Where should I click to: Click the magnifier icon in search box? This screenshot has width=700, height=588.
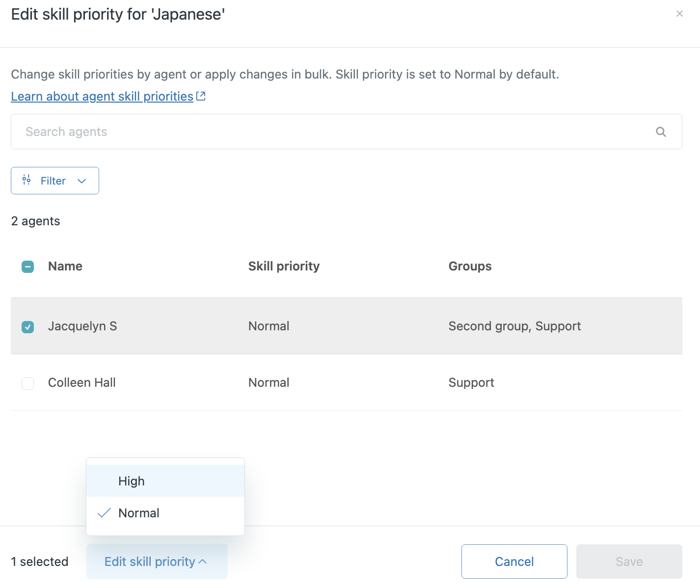[661, 132]
